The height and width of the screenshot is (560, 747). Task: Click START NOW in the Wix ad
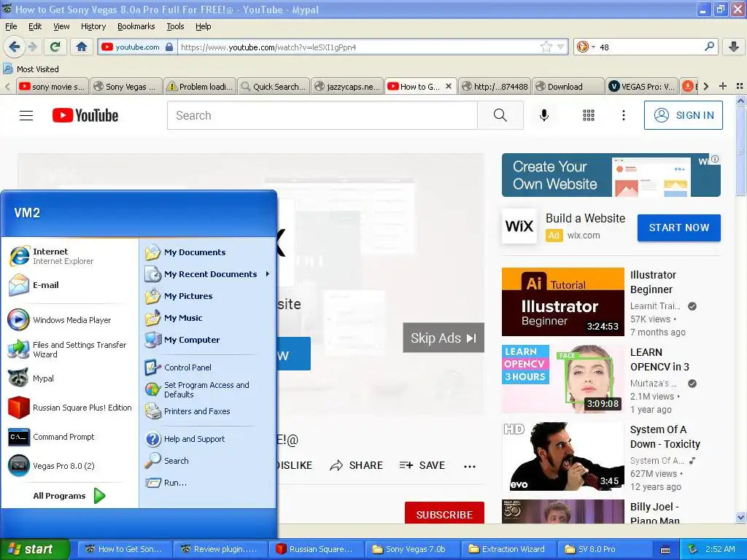(679, 227)
